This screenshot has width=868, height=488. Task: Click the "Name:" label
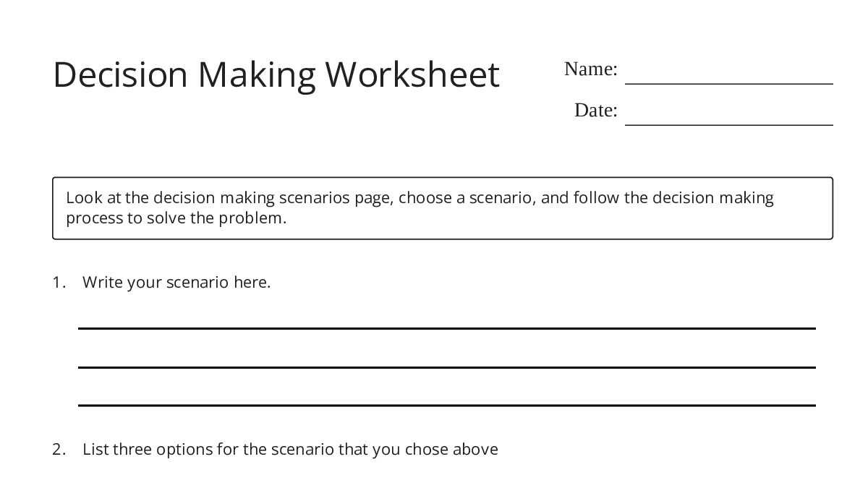pyautogui.click(x=590, y=69)
